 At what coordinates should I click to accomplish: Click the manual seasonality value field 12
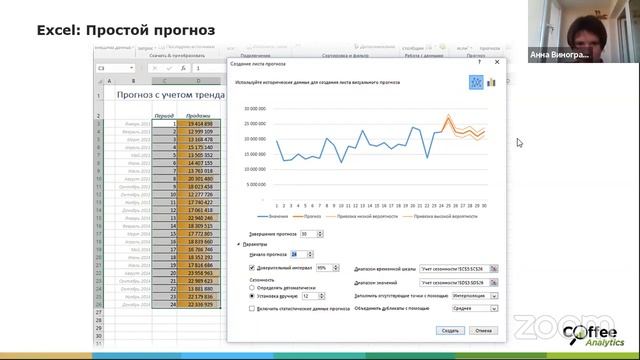coord(310,296)
